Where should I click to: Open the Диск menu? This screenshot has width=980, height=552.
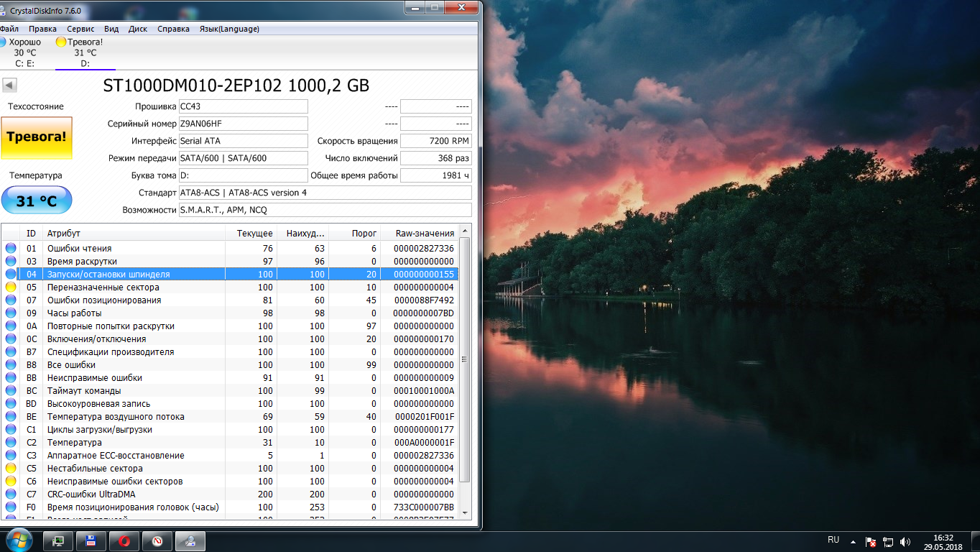pyautogui.click(x=138, y=29)
